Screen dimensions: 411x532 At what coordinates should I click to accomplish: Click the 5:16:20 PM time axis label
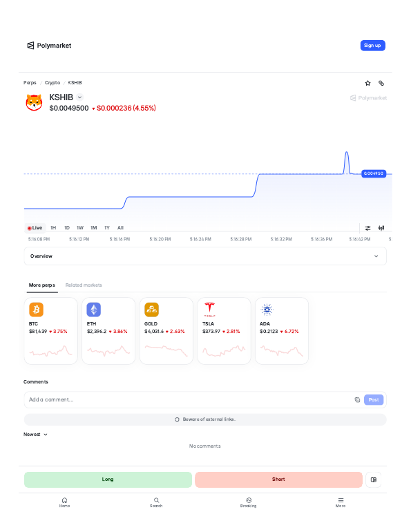click(160, 239)
